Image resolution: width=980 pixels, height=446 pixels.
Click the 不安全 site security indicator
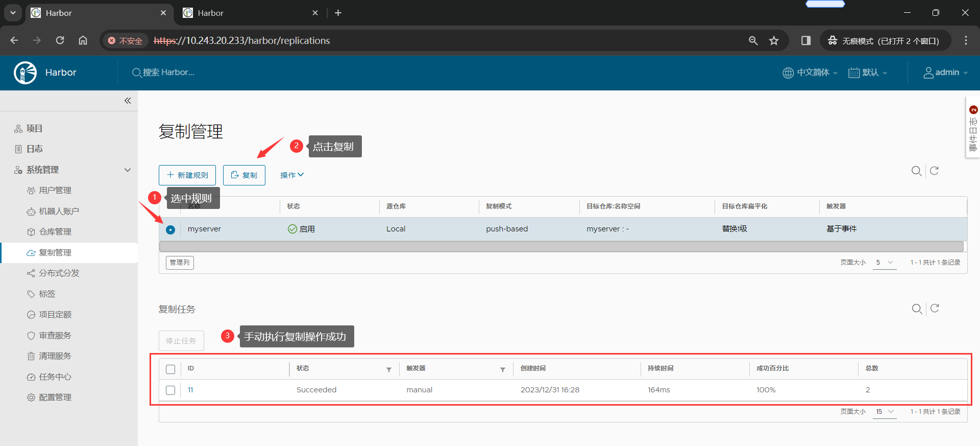point(126,40)
